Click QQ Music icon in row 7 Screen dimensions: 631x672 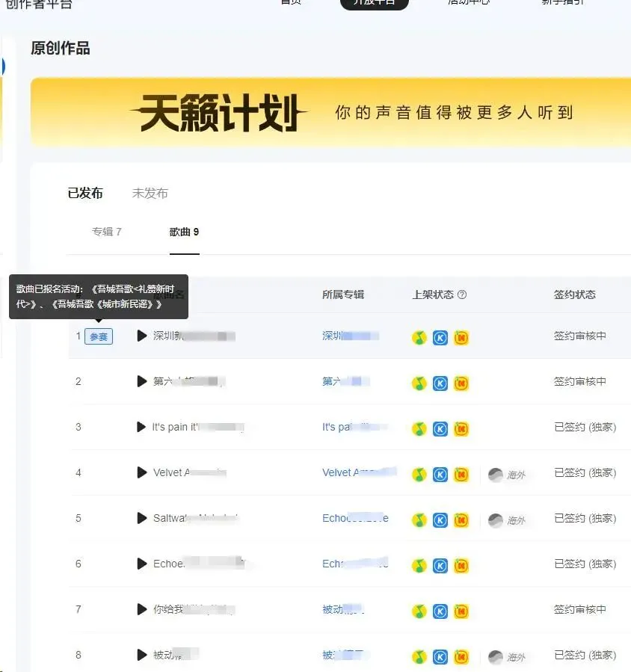419,611
